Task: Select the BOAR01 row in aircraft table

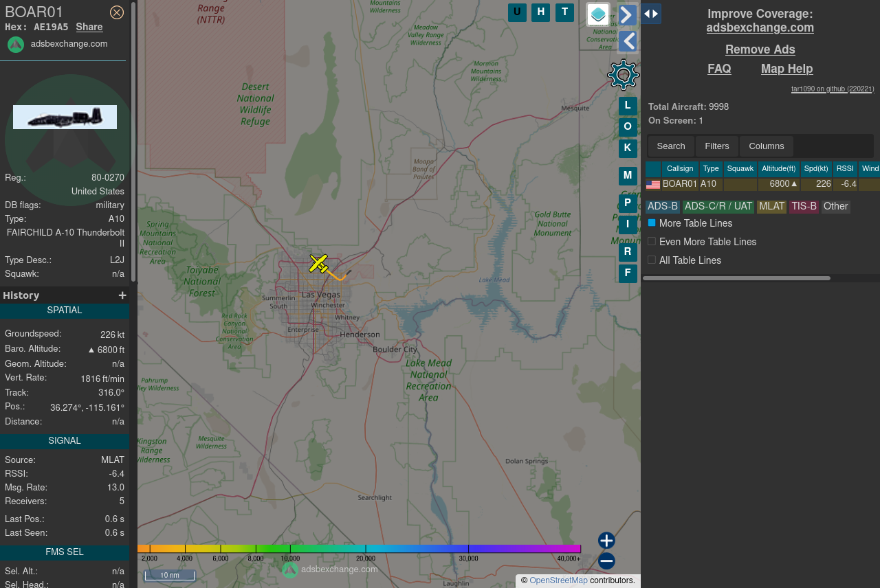Action: [x=762, y=184]
